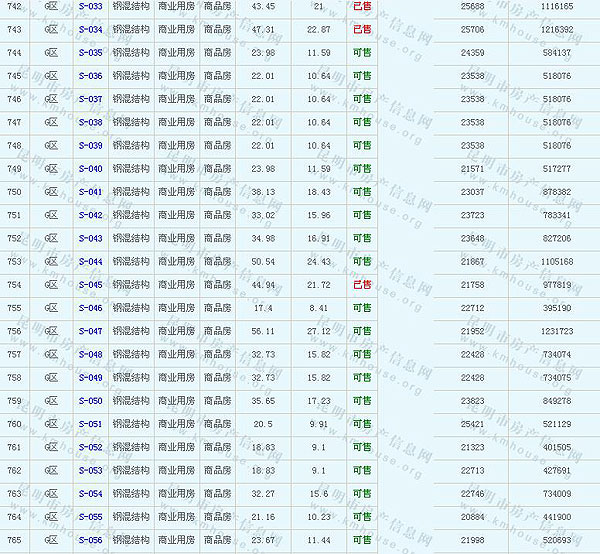Viewport: 600px width, 554px height.
Task: Open unit S-033 link
Action: tap(90, 6)
